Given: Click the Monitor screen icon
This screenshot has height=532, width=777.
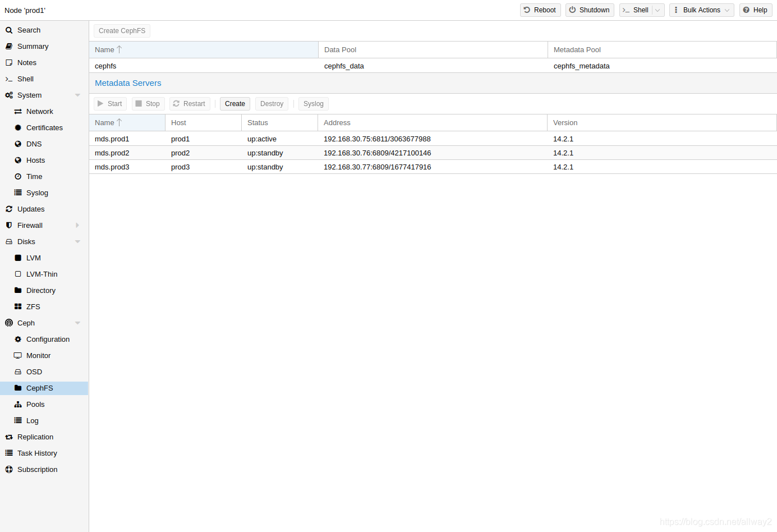Looking at the screenshot, I should point(18,356).
